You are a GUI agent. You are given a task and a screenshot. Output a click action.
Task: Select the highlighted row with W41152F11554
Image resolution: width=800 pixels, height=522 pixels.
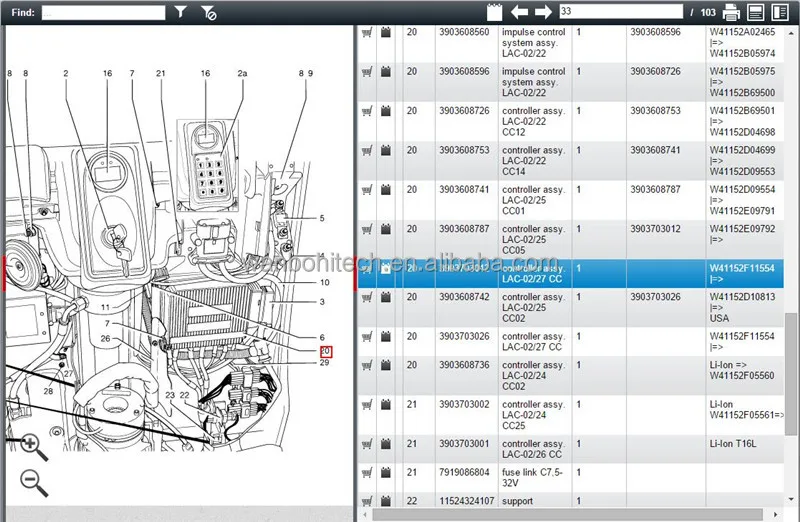[570, 274]
